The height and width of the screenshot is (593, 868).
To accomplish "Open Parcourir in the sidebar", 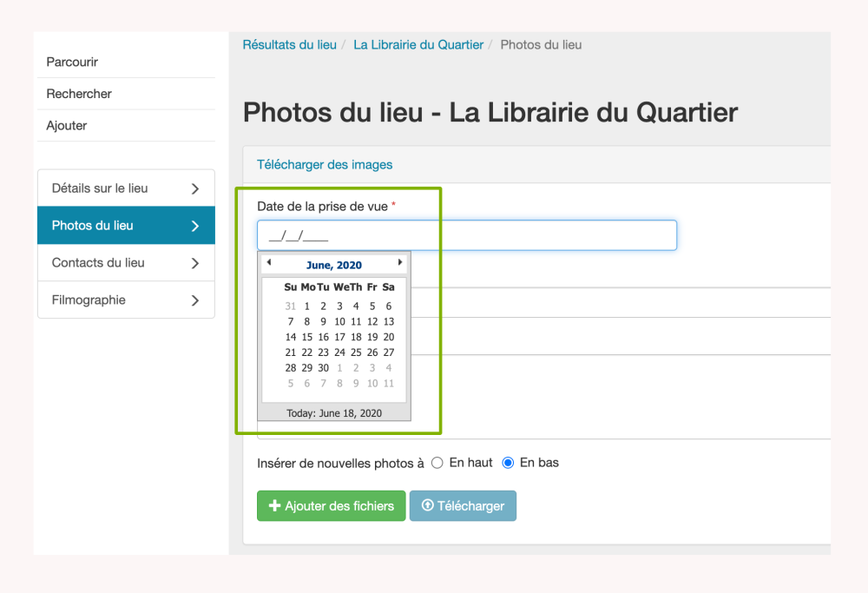I will click(72, 62).
